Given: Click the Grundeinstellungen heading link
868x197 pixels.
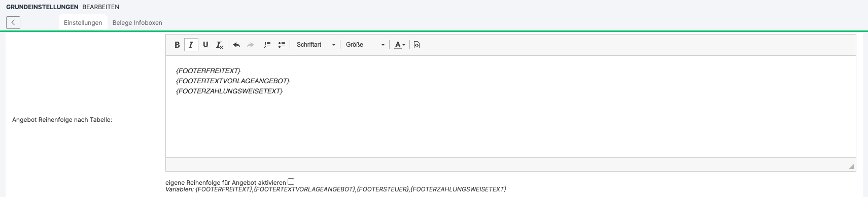Looking at the screenshot, I should pyautogui.click(x=42, y=7).
